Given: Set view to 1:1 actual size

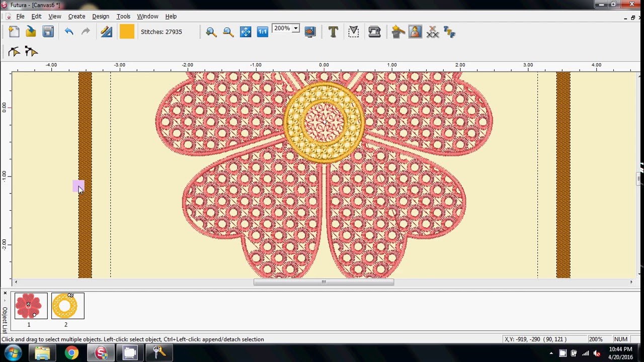Looking at the screenshot, I should point(263,32).
